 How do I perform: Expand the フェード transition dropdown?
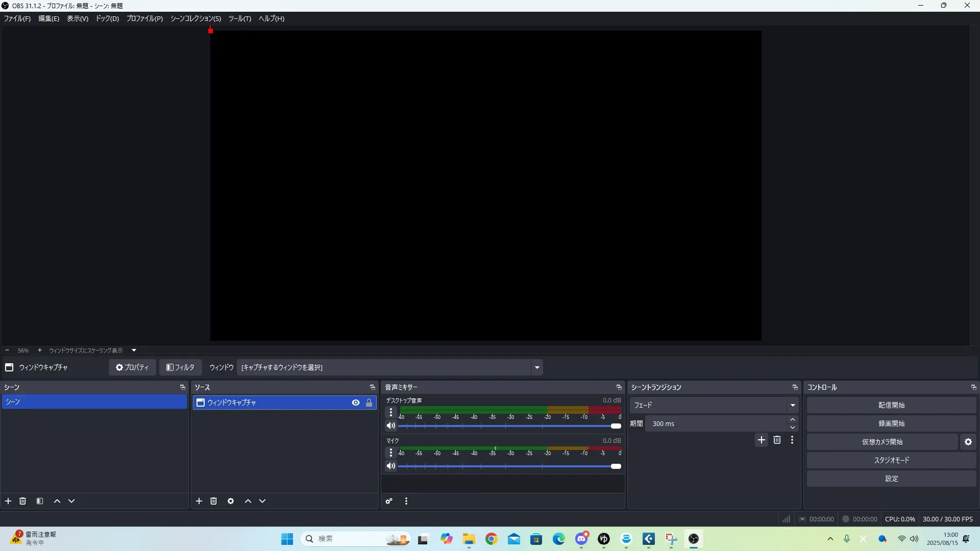click(793, 405)
